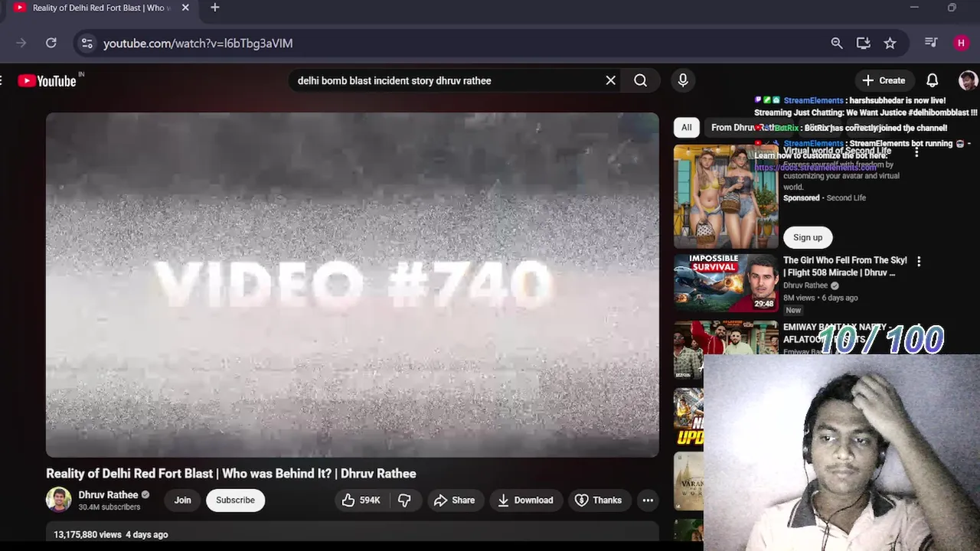
Task: Run search with the magnifier button
Action: click(x=641, y=80)
